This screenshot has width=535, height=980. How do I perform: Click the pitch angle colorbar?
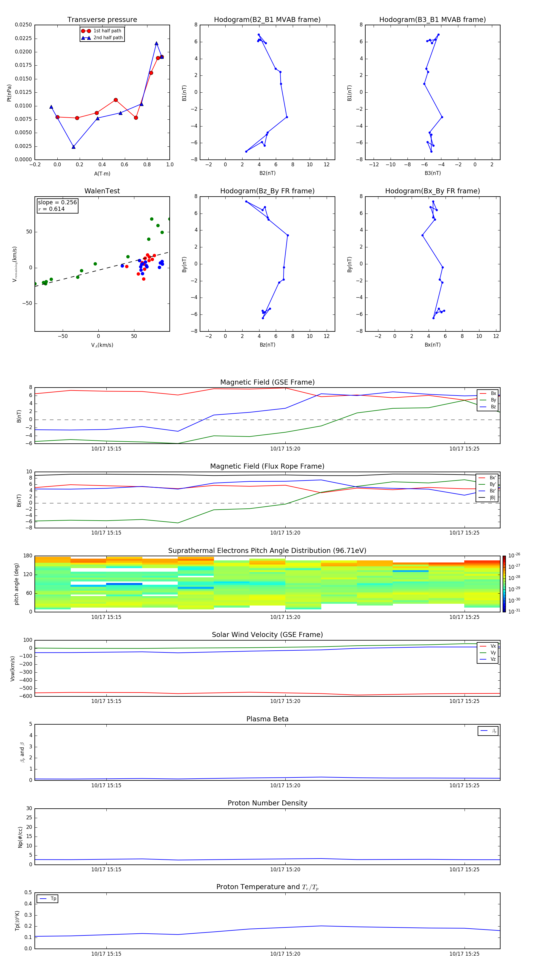coord(504,584)
